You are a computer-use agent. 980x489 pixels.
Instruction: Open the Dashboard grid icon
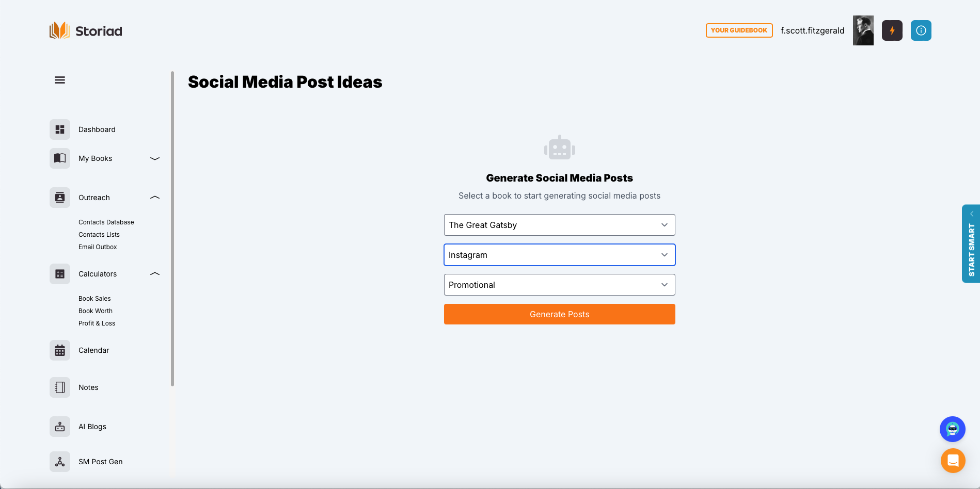pos(60,129)
